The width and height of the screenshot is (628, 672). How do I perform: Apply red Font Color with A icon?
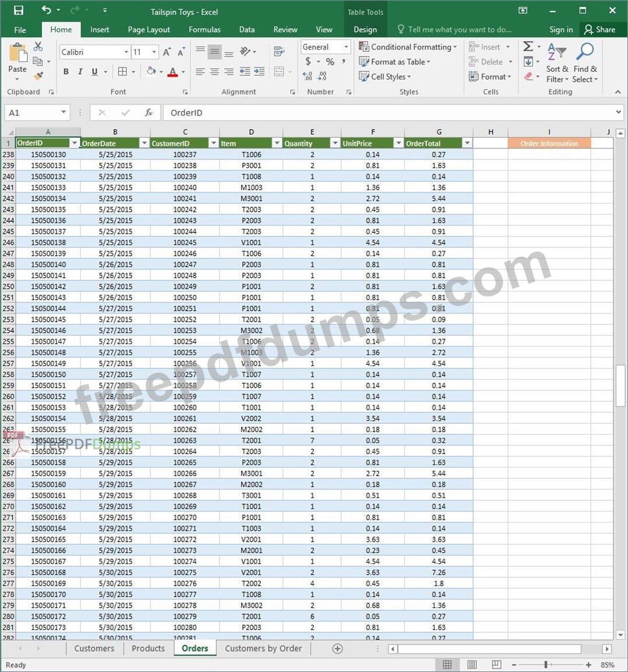[173, 72]
